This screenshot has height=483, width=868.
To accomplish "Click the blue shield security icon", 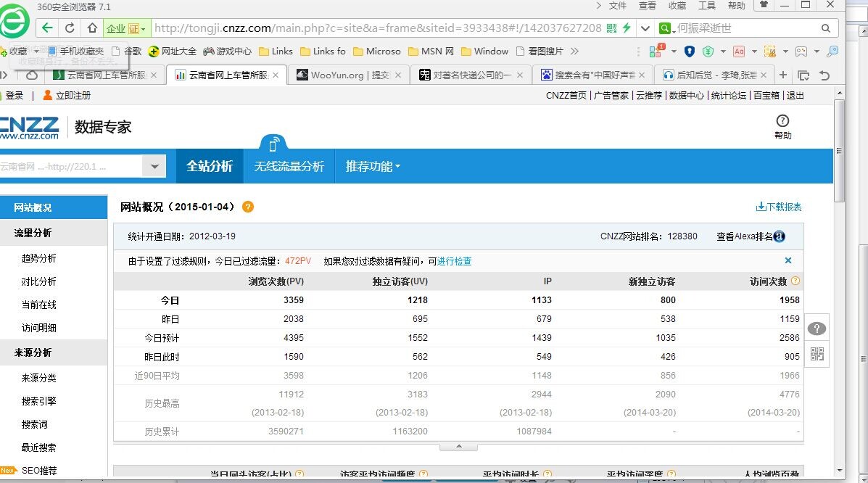I will pyautogui.click(x=689, y=51).
